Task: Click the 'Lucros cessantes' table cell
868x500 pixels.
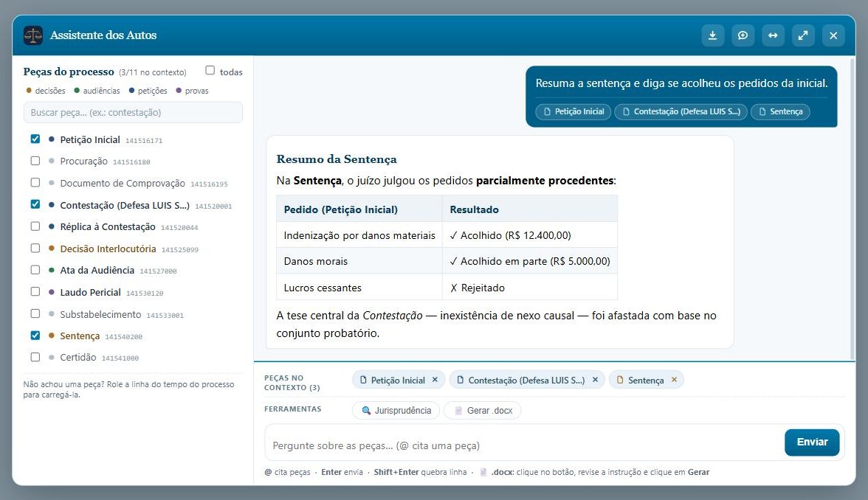Action: pos(359,288)
